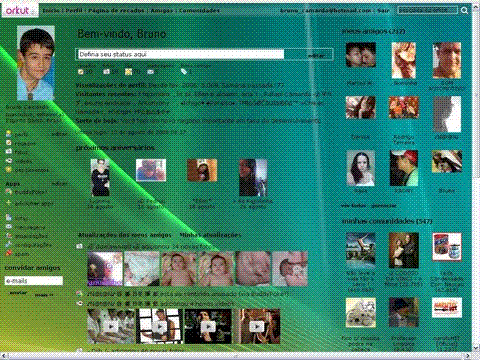Open first photo thumbnail with purple caption
The image size is (480, 360).
coord(105,269)
